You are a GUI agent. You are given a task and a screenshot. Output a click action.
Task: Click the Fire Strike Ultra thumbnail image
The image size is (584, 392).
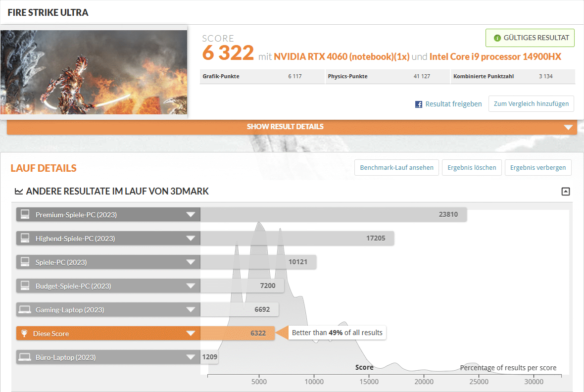click(x=94, y=72)
